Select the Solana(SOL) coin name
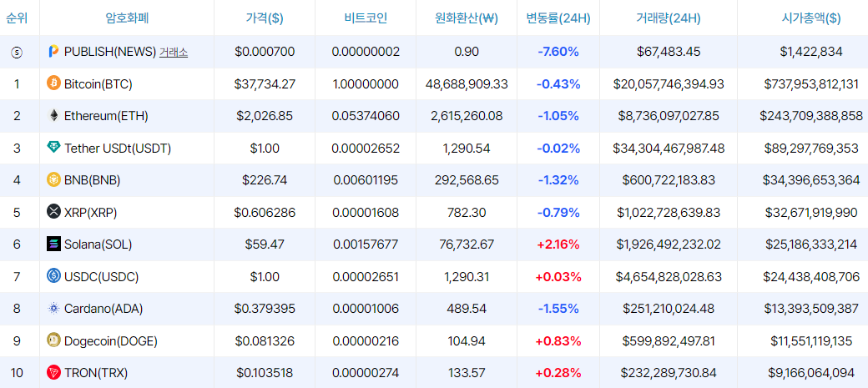Screen dimensions: 868x388 [x=98, y=244]
